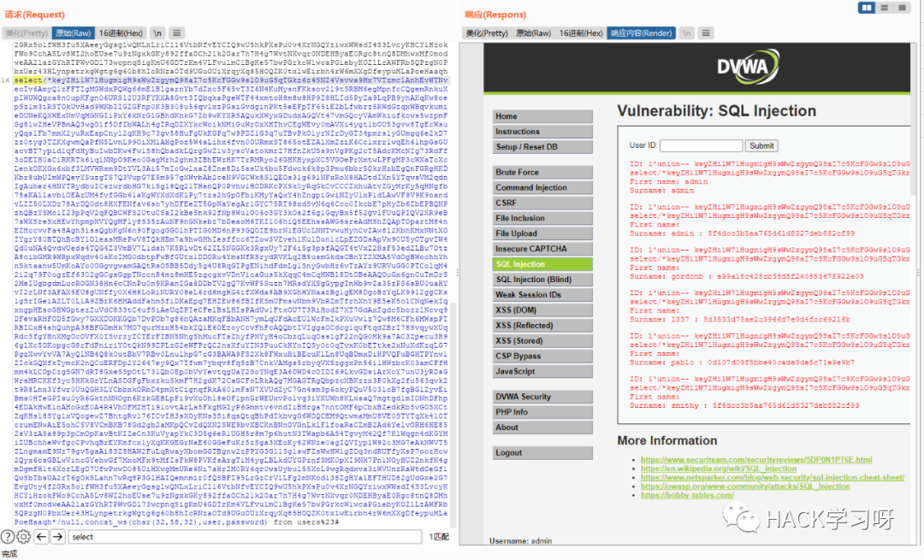Screen dimensions: 924x560
Task: Open PHP Info page
Action: coord(542,411)
